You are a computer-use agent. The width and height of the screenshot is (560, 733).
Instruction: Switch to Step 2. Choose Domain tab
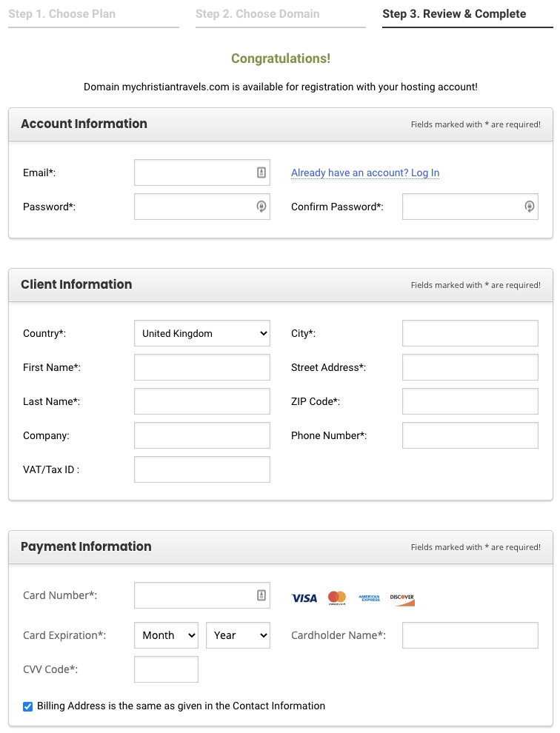pyautogui.click(x=281, y=14)
